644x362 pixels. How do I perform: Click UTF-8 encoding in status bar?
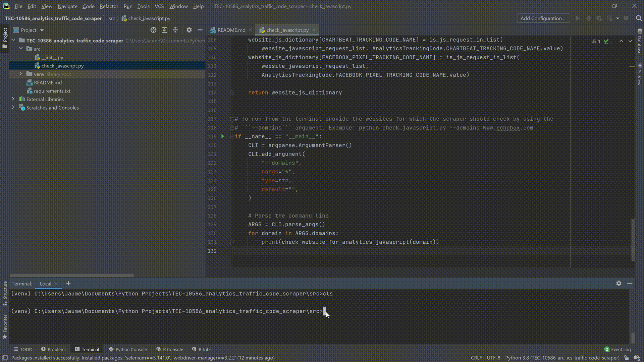(493, 358)
